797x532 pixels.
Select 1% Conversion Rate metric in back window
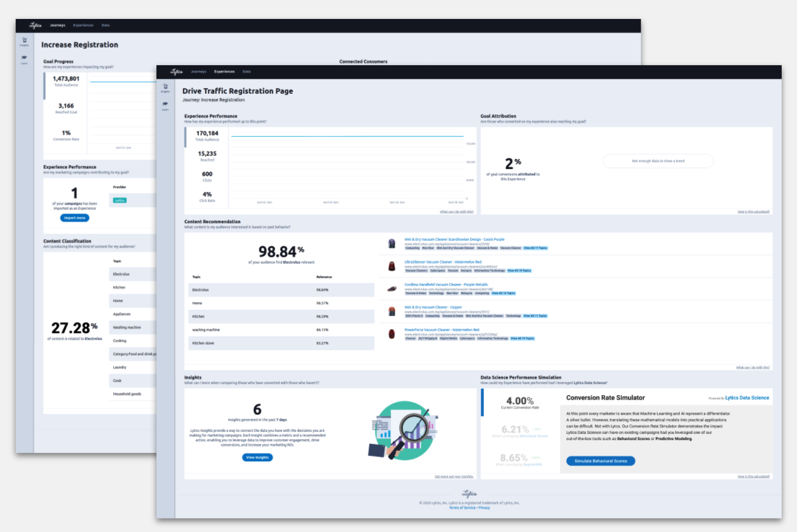pos(66,134)
